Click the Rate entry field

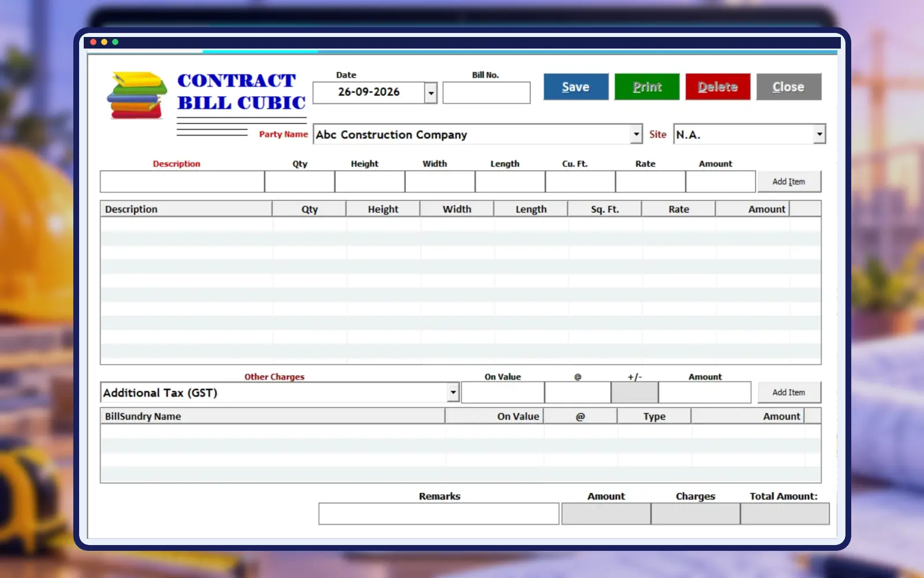tap(650, 181)
